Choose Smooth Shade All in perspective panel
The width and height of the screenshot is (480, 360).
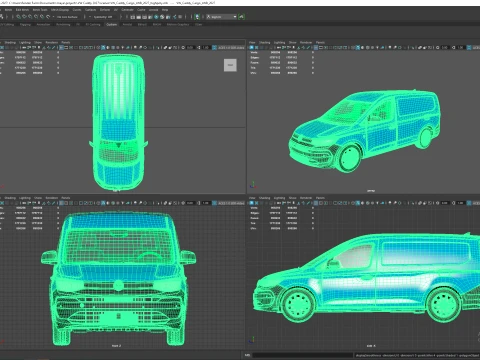(358, 47)
